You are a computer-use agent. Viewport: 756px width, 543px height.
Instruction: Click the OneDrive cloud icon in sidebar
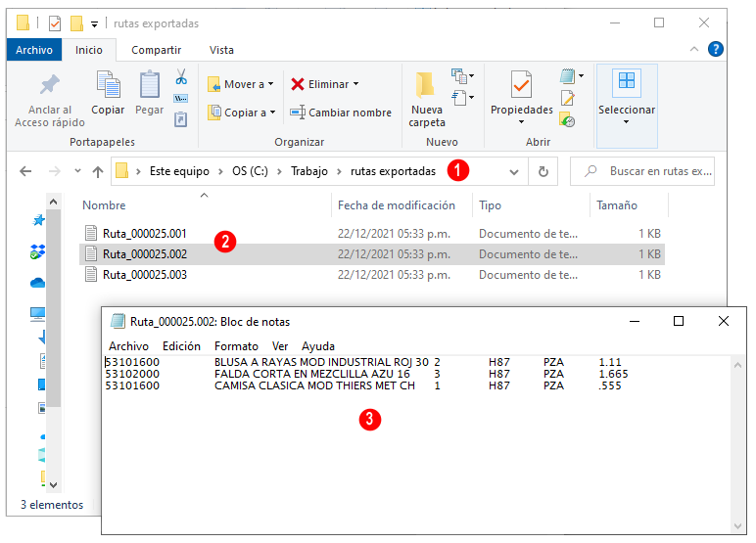(37, 283)
